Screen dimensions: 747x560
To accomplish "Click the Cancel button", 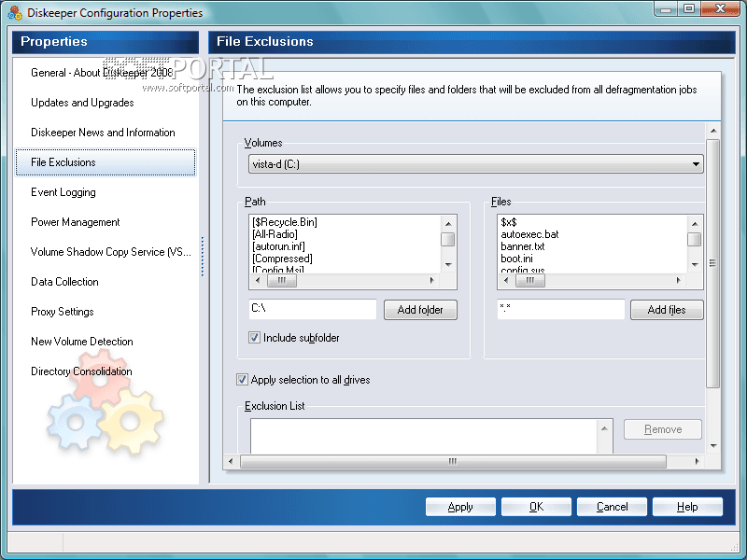I will (x=612, y=507).
